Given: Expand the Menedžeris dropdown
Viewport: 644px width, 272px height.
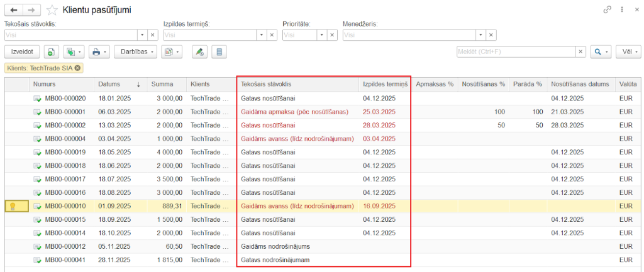Looking at the screenshot, I should click(481, 35).
